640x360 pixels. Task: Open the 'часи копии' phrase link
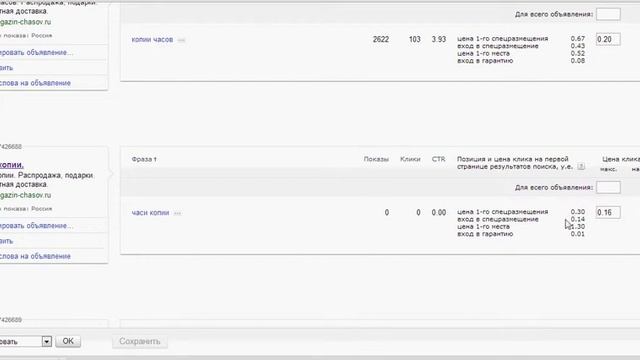point(150,213)
